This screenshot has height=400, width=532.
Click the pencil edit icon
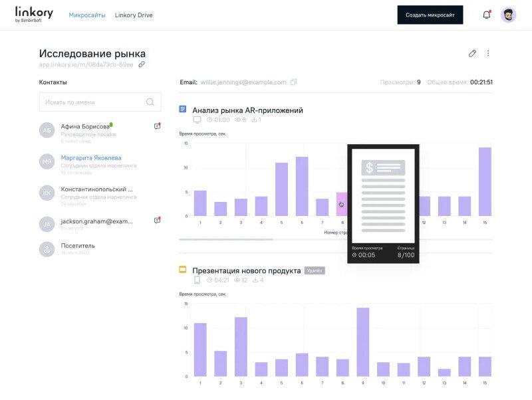click(472, 53)
